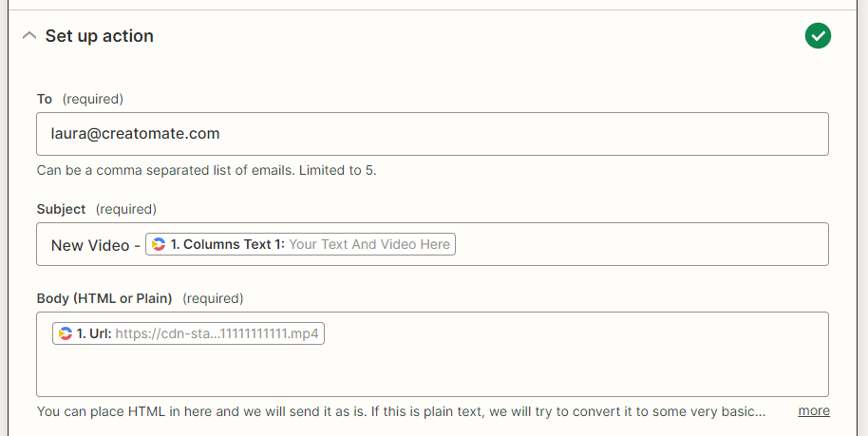Click the Your Text And Video Here value
This screenshot has width=868, height=436.
pos(369,244)
